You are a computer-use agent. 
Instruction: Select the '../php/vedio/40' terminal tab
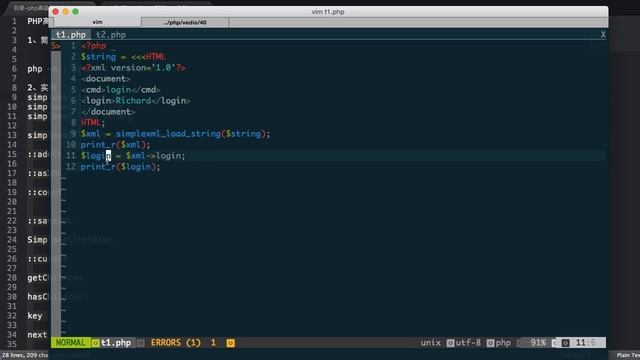[x=185, y=22]
